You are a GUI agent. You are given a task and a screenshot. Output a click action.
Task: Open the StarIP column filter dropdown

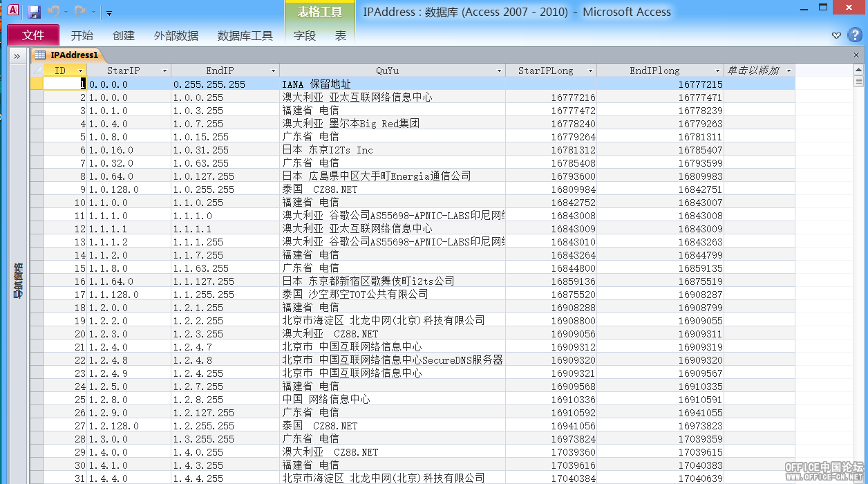coord(164,71)
